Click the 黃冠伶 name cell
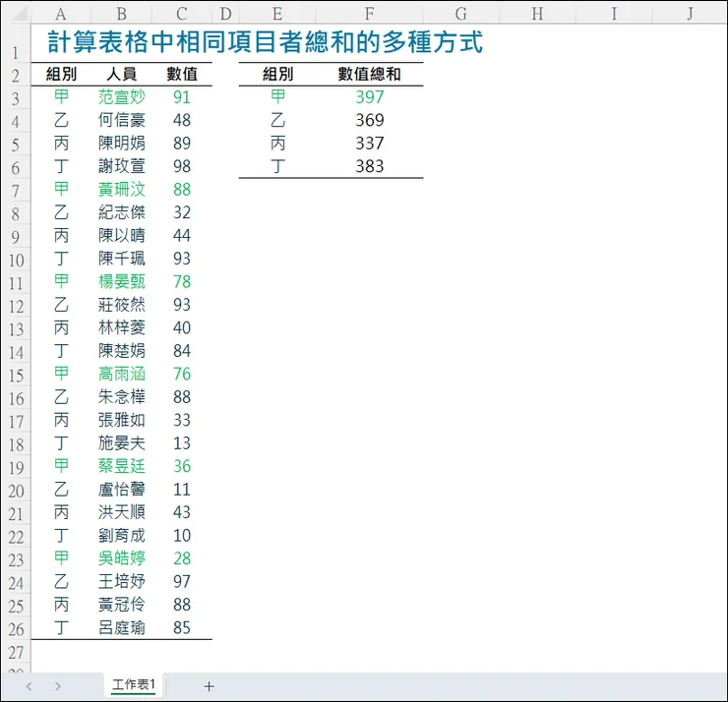The height and width of the screenshot is (702, 728). 122,605
